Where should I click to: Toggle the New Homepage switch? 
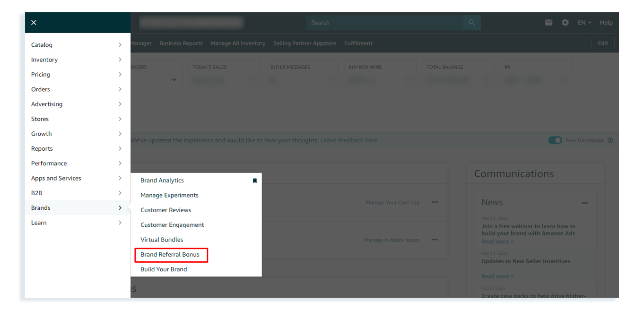pyautogui.click(x=555, y=140)
